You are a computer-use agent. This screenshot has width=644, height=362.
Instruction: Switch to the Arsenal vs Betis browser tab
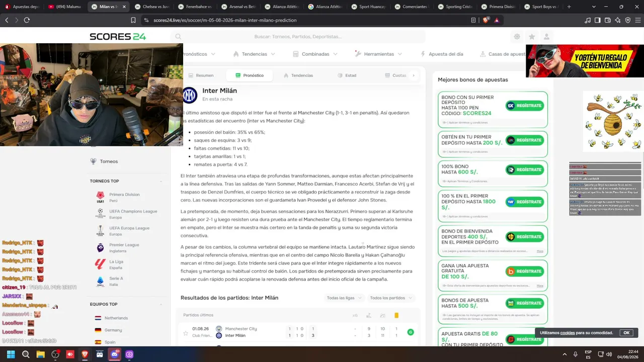tap(238, 7)
